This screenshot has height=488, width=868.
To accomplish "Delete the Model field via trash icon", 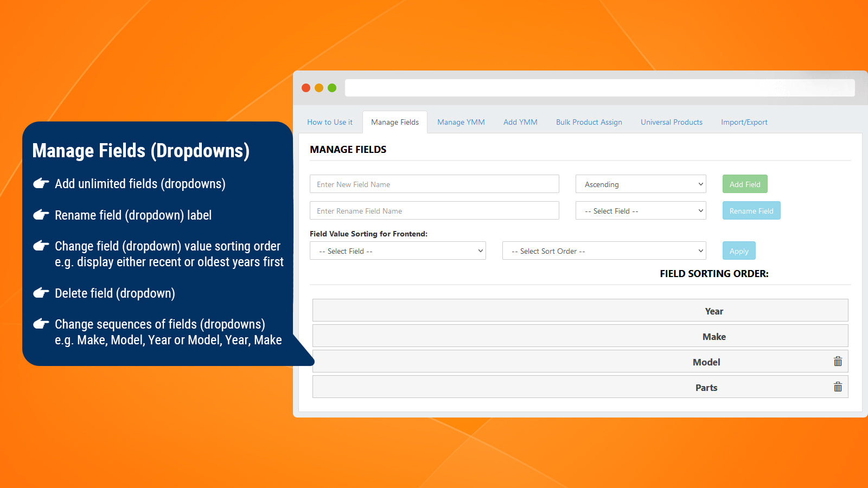I will (838, 361).
